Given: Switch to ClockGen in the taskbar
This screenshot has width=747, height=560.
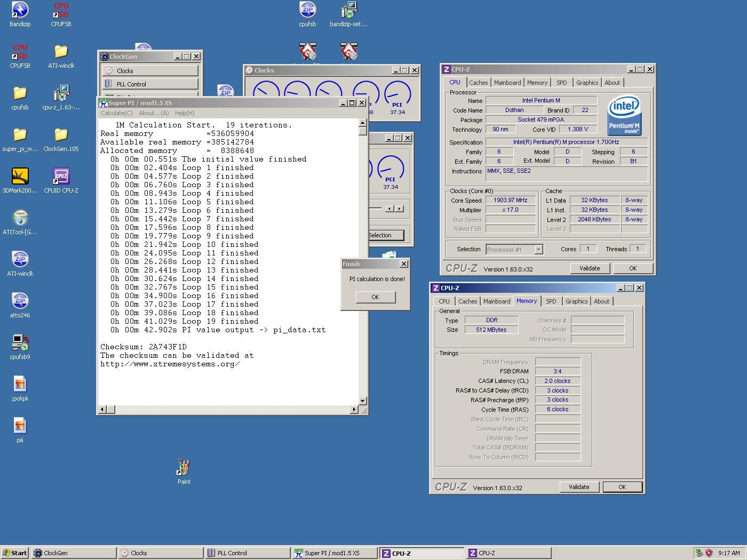Looking at the screenshot, I should (x=74, y=553).
